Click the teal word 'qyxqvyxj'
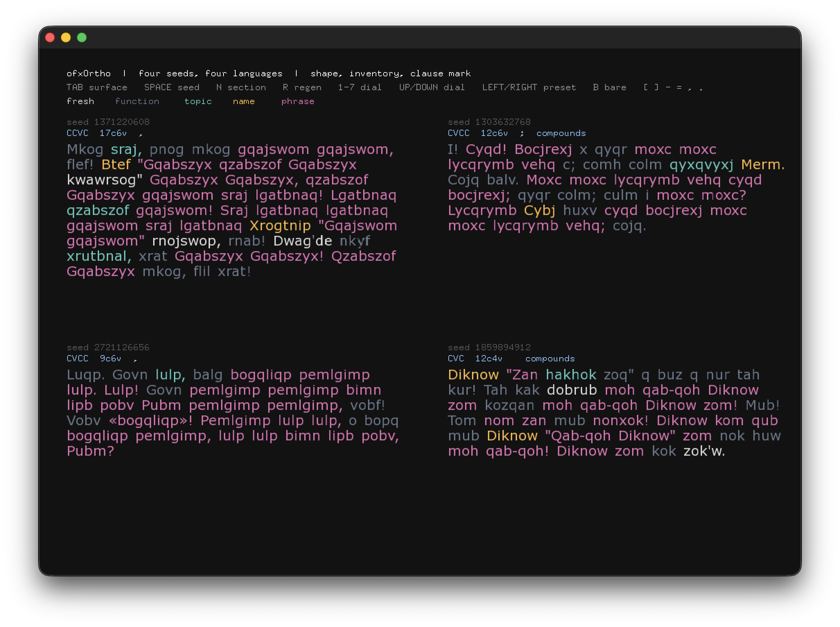Viewport: 840px width, 627px height. (x=702, y=165)
